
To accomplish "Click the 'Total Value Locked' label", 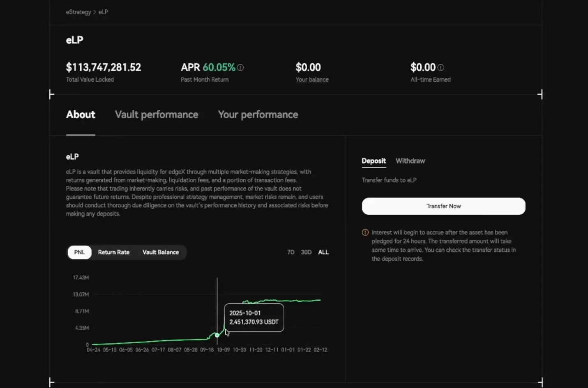I will point(90,80).
